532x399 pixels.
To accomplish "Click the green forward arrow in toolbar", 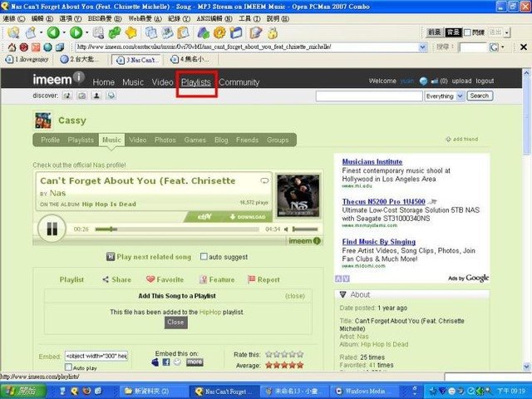I will click(76, 32).
